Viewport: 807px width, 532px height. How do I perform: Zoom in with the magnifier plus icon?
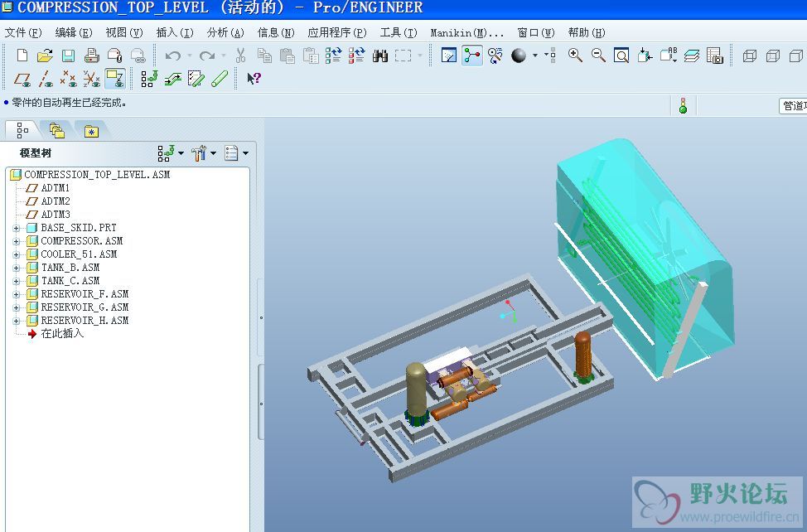tap(575, 55)
